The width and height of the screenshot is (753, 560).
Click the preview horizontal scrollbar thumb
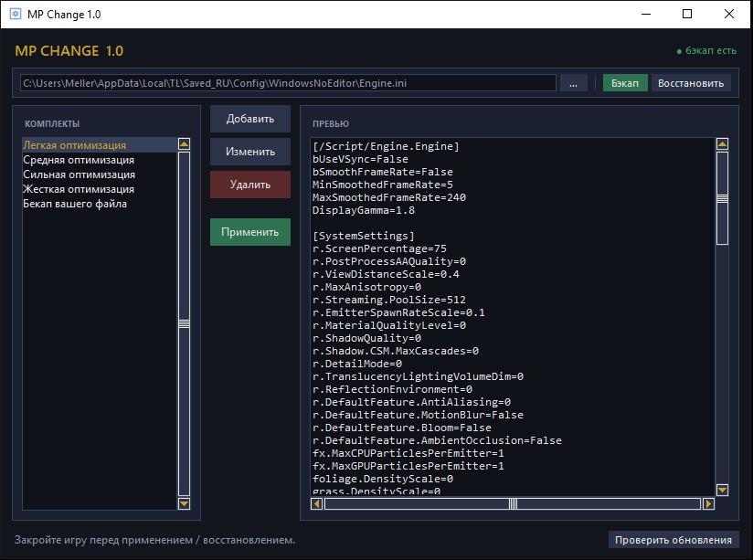(x=513, y=503)
